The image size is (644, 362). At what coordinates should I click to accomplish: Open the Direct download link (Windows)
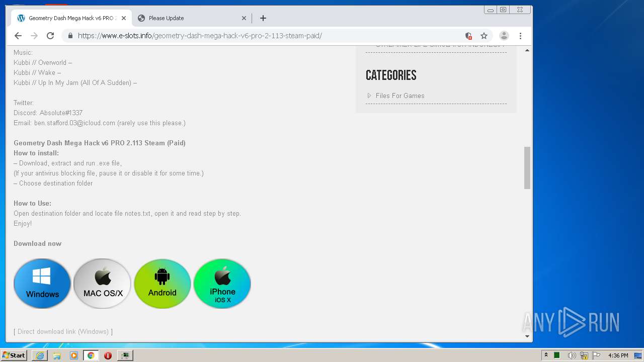[x=63, y=331]
